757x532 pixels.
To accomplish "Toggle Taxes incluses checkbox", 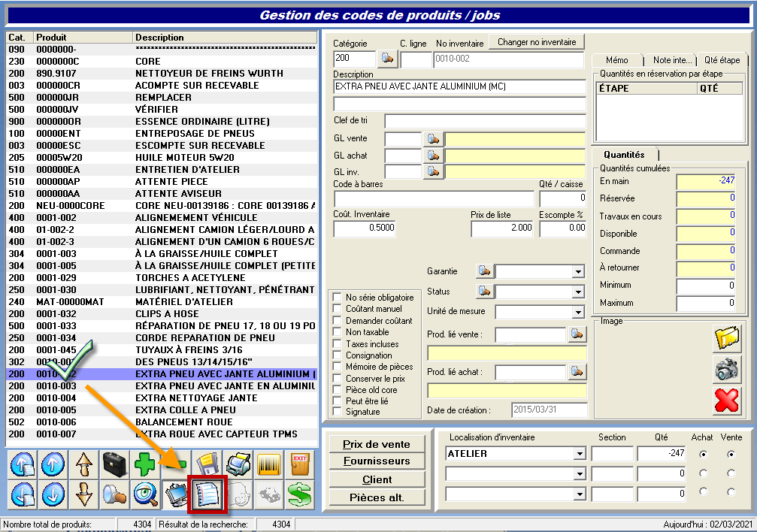I will click(338, 343).
